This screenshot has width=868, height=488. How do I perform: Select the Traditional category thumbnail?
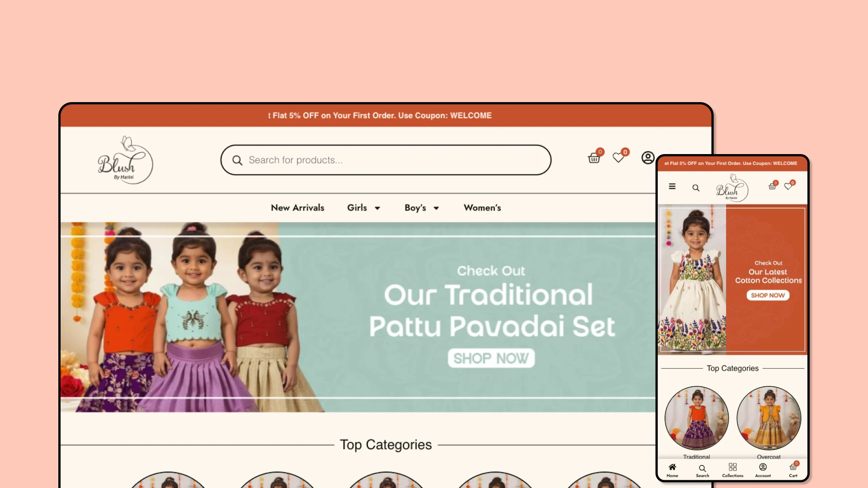click(x=697, y=418)
